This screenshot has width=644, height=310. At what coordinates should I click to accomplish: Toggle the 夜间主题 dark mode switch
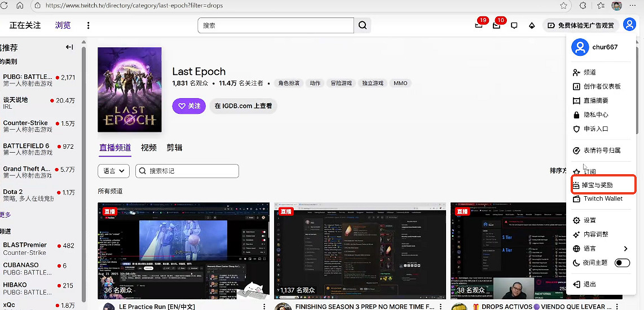tap(621, 263)
